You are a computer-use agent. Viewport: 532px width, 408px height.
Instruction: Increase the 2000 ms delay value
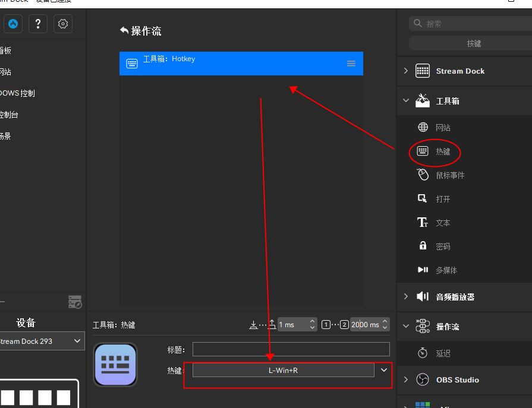pos(385,321)
